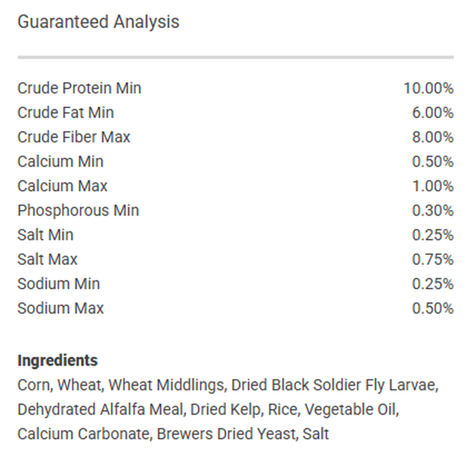476x476 pixels.
Task: Click the Guaranteed Analysis heading
Action: [98, 22]
